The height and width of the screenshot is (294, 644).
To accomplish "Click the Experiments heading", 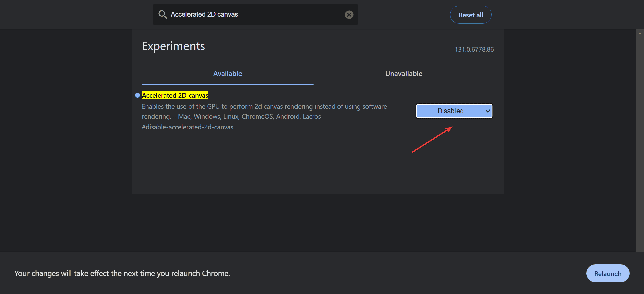I will [x=173, y=46].
